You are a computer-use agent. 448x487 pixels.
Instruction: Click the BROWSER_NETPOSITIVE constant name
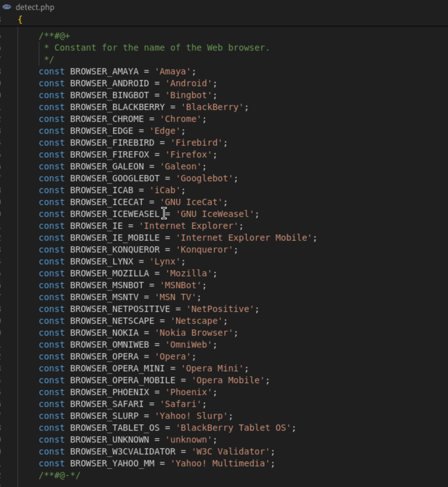coord(120,309)
